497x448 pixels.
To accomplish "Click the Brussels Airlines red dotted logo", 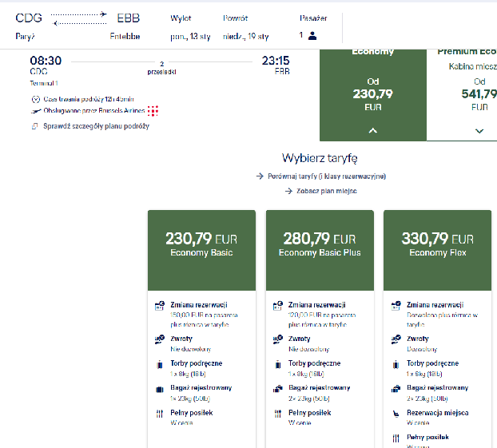I will (153, 111).
